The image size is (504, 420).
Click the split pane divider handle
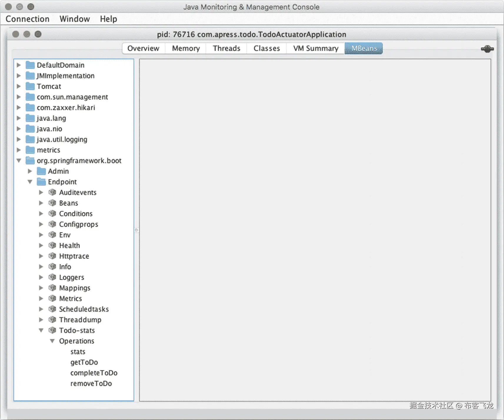point(137,230)
